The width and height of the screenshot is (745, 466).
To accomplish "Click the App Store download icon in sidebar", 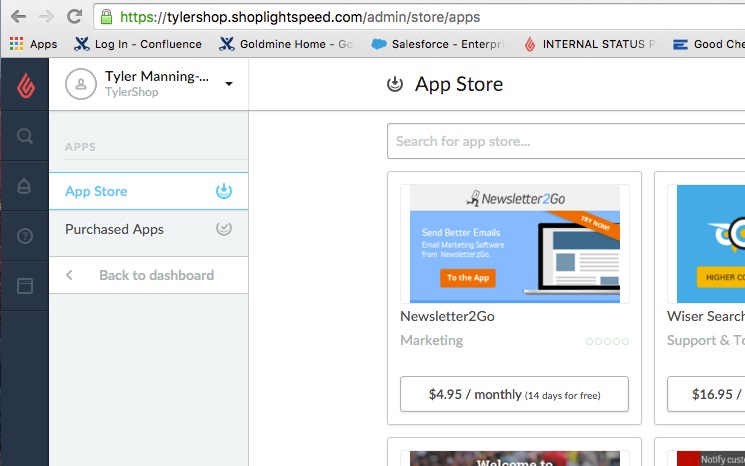I will [224, 191].
